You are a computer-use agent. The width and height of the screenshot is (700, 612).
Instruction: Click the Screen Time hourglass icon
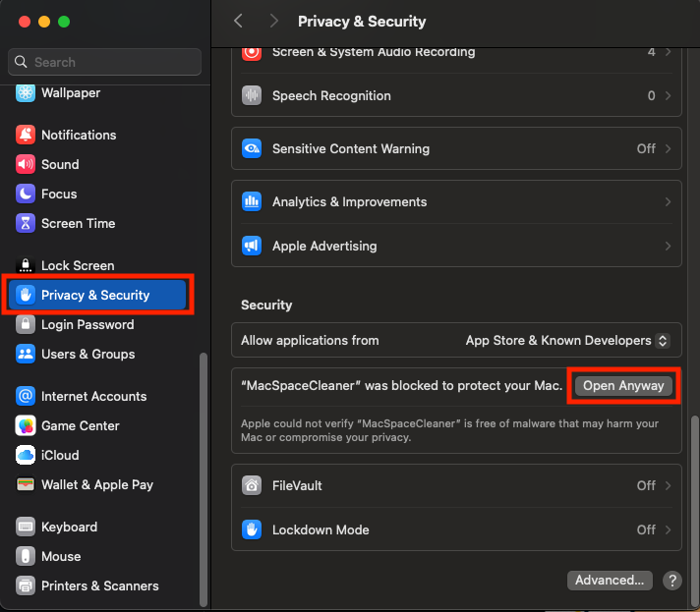click(x=26, y=223)
